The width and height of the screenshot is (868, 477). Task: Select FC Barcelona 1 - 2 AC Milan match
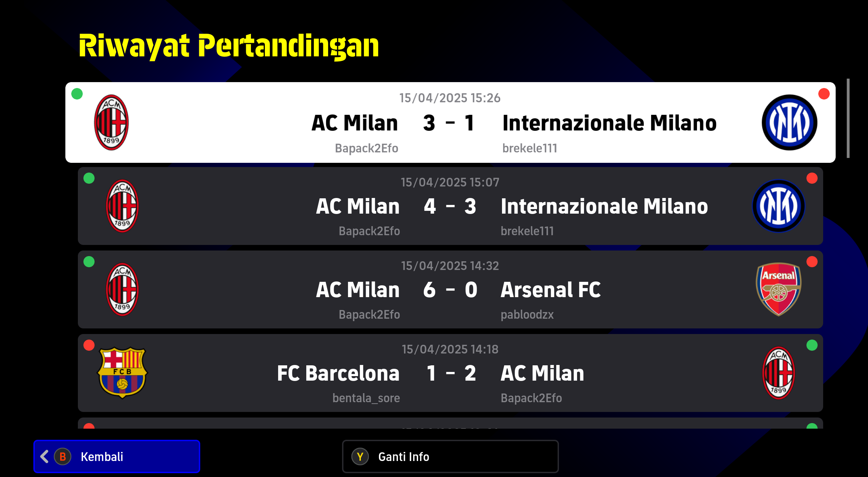[x=451, y=373]
